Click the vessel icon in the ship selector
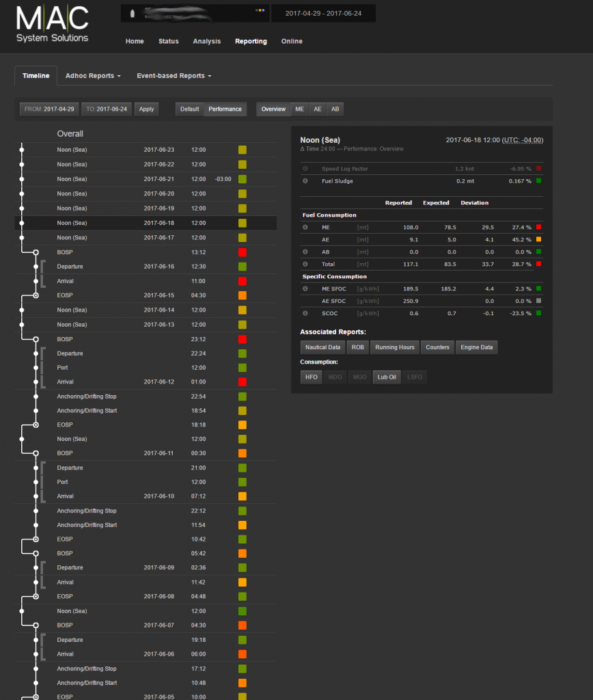Image resolution: width=593 pixels, height=700 pixels. pos(132,14)
